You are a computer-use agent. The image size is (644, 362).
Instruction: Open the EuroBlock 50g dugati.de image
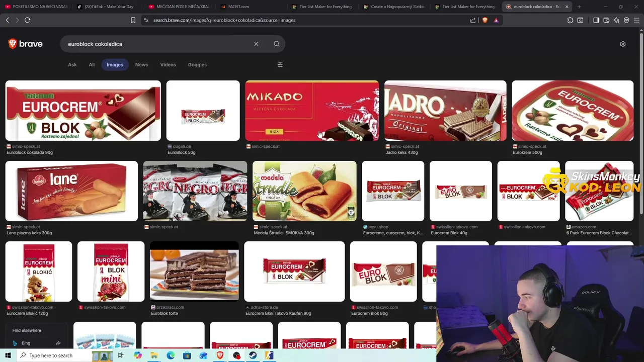pyautogui.click(x=203, y=111)
